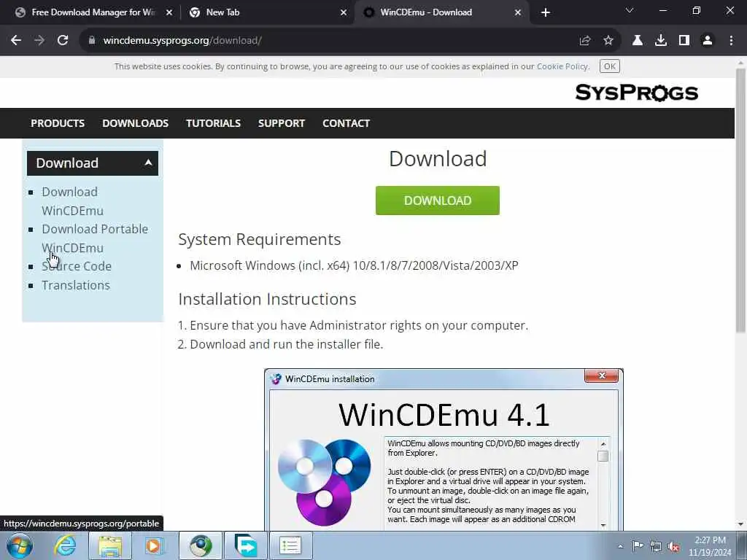This screenshot has height=560, width=747.
Task: Go back using browser back arrow
Action: pos(16,41)
